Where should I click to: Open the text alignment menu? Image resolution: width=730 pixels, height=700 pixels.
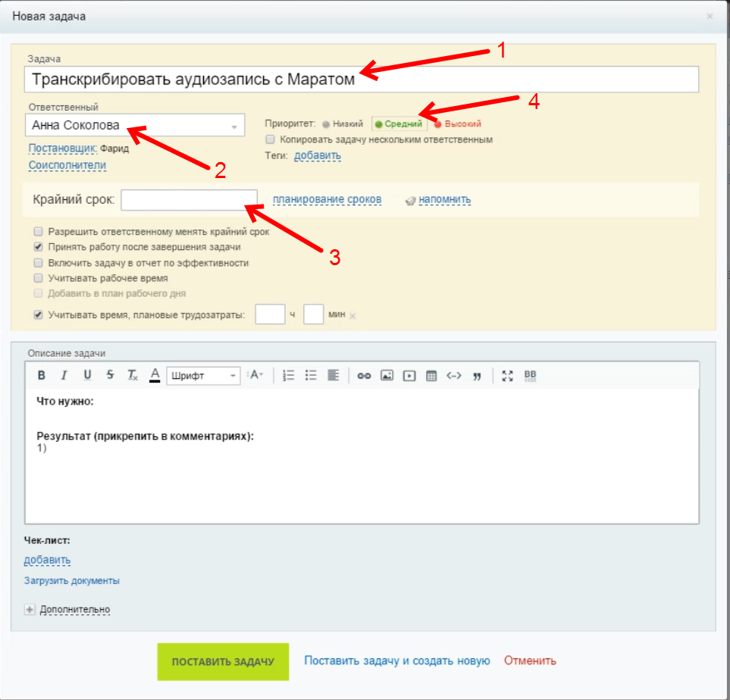point(333,375)
